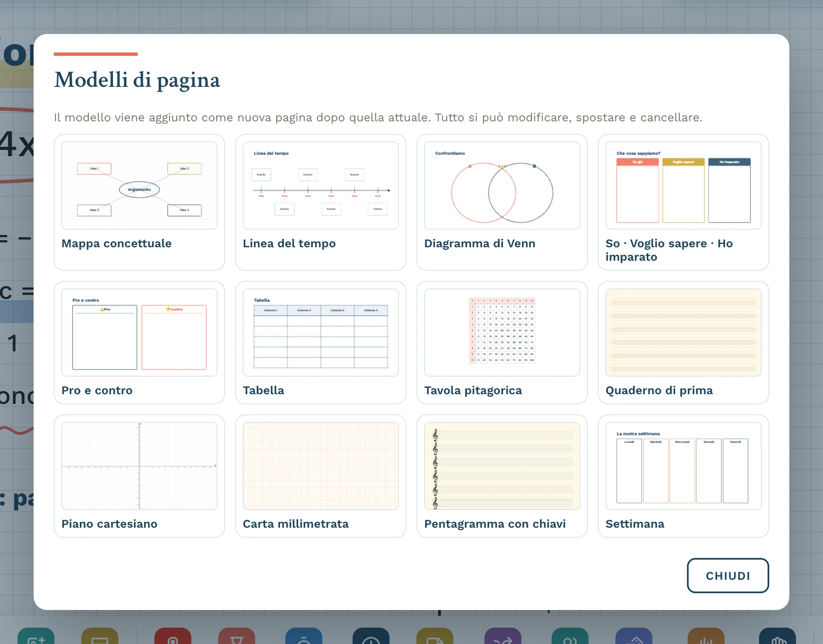Close the dialog with CHIUDI
Screen dimensions: 823x644
[728, 576]
